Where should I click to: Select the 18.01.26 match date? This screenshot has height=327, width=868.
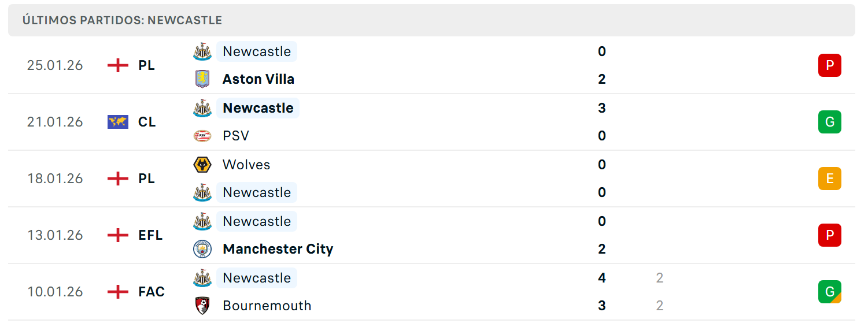point(55,179)
